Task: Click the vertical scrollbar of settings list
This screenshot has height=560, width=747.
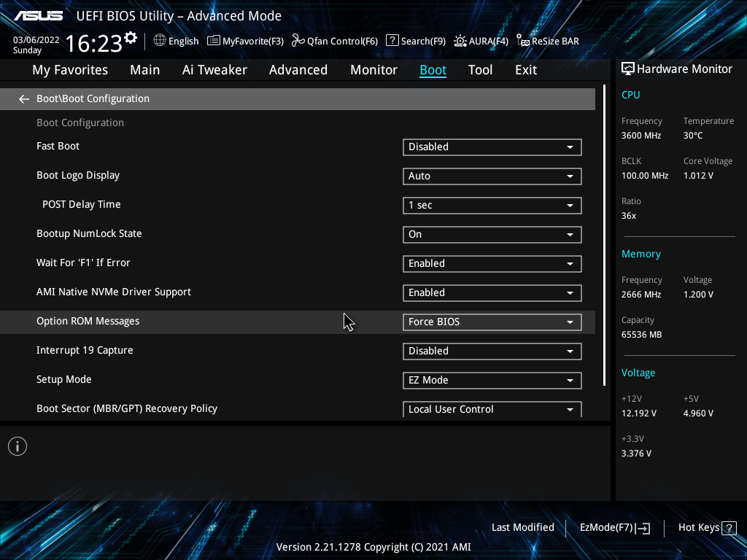Action: 605,236
